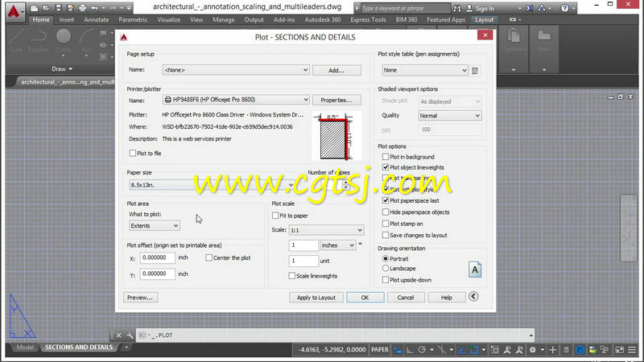Add a new layout with the plus tab

126,348
